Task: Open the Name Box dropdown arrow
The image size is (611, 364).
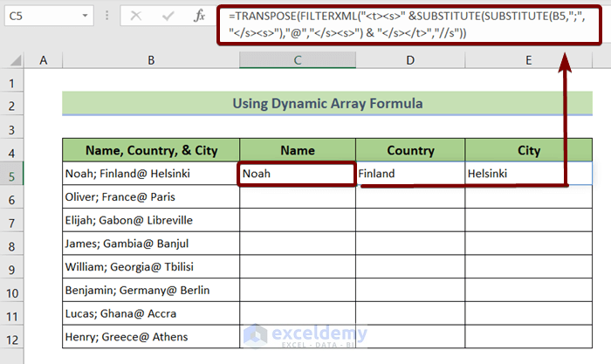Action: coord(85,16)
